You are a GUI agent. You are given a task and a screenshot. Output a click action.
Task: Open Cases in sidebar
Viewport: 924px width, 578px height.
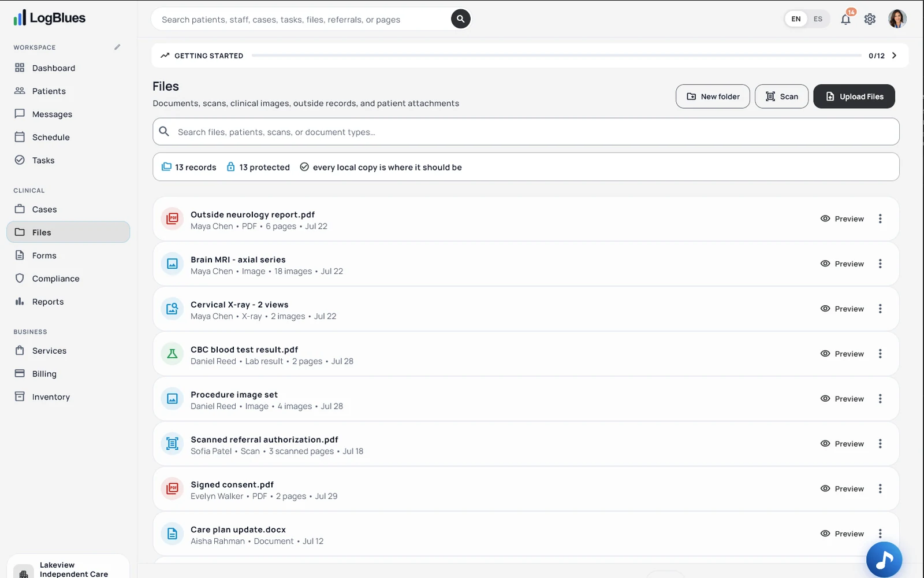tap(68, 209)
